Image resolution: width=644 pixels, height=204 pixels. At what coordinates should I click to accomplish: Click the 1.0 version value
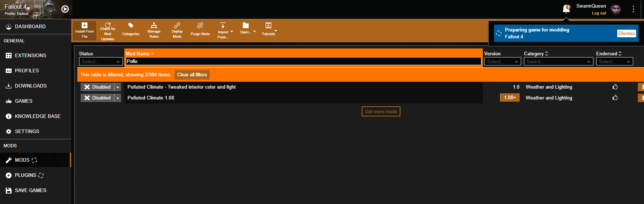pyautogui.click(x=516, y=87)
